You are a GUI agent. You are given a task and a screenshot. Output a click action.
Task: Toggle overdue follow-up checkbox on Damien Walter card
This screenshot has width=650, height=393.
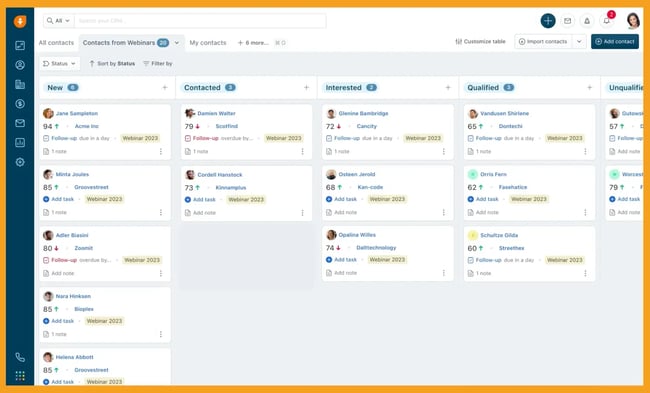188,138
